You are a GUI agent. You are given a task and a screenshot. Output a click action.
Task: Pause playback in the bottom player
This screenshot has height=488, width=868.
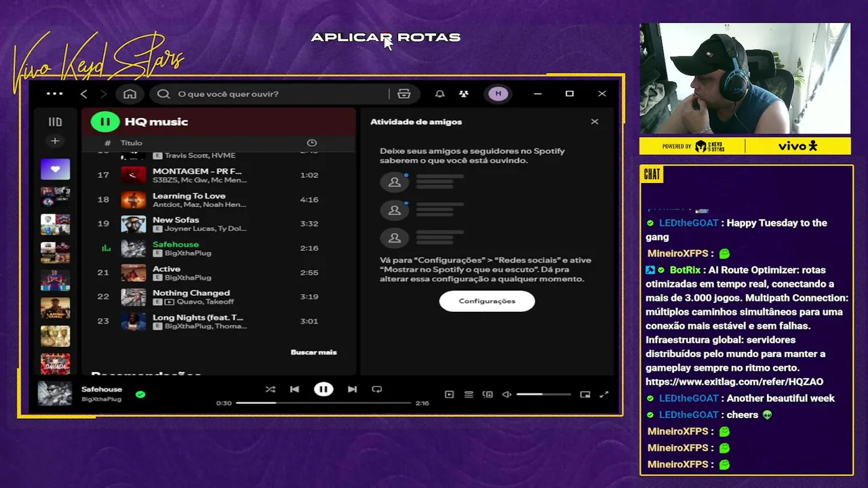pos(323,389)
